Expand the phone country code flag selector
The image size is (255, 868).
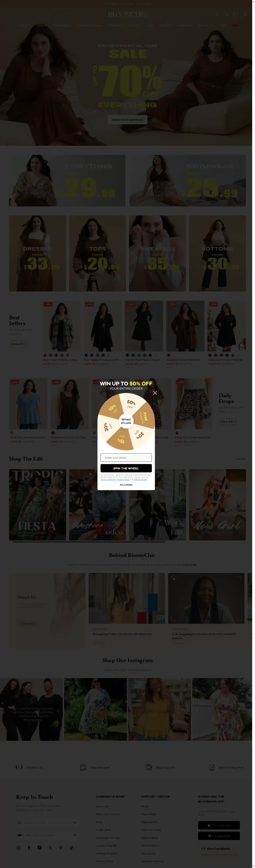[21, 835]
